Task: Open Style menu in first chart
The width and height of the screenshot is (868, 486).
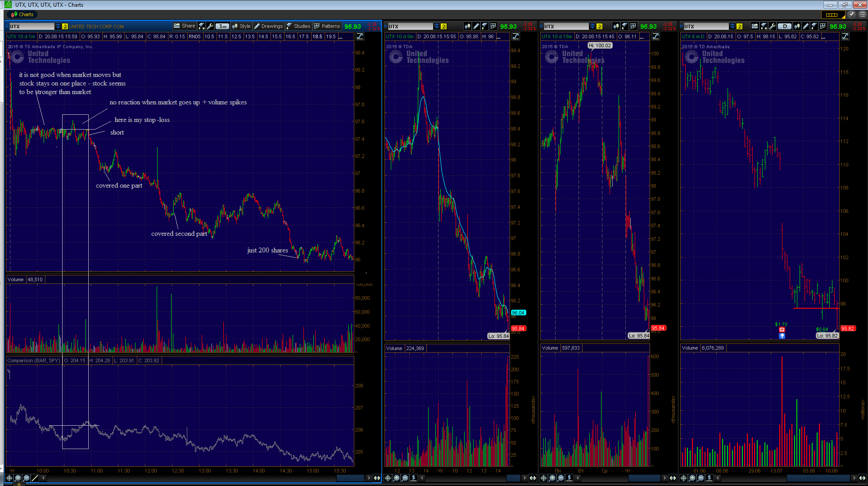Action: coord(241,26)
